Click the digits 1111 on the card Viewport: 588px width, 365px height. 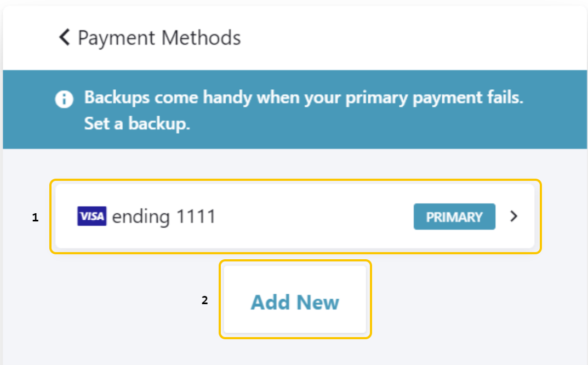[x=196, y=216]
